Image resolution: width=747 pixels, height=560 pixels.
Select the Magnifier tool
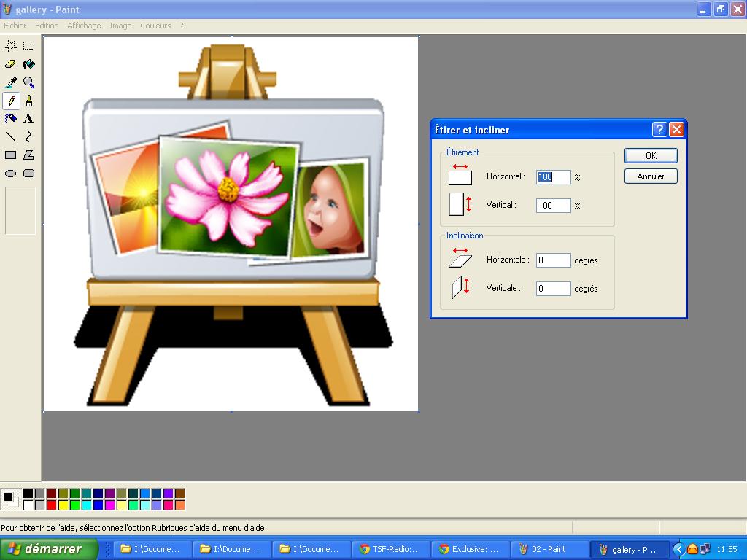29,82
